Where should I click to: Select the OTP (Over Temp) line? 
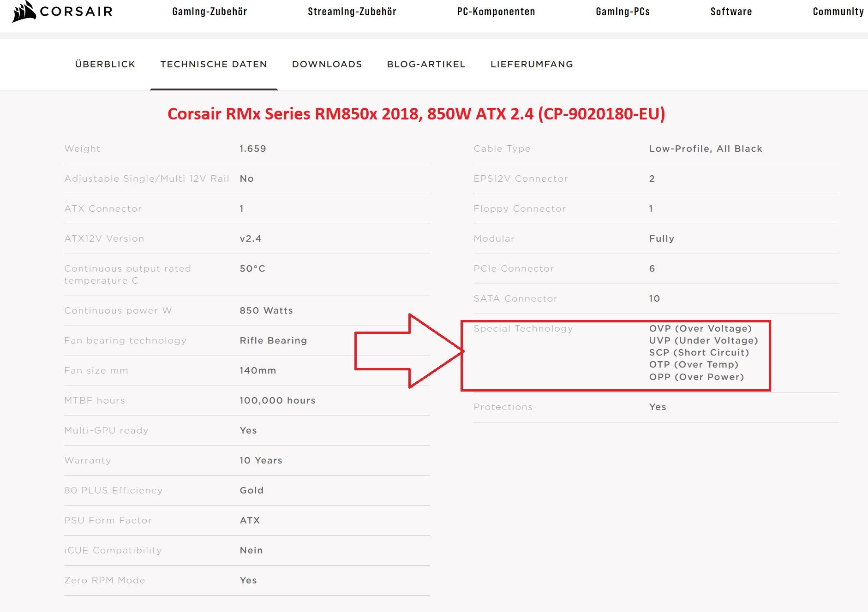click(694, 364)
